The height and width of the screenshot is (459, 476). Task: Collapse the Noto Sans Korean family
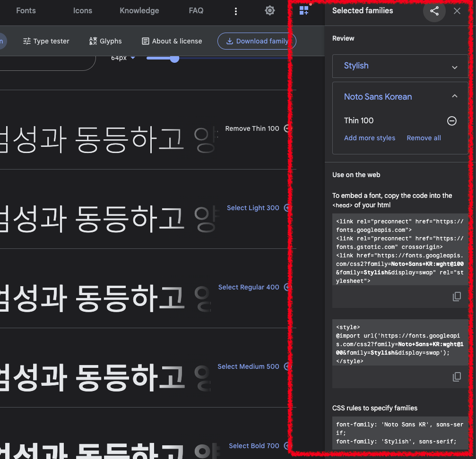click(x=454, y=96)
